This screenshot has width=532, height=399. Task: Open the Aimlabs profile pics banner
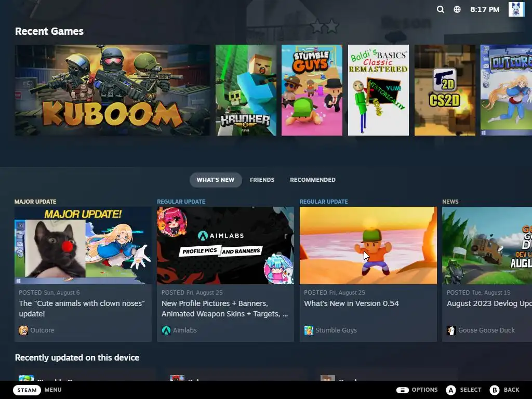click(x=225, y=245)
